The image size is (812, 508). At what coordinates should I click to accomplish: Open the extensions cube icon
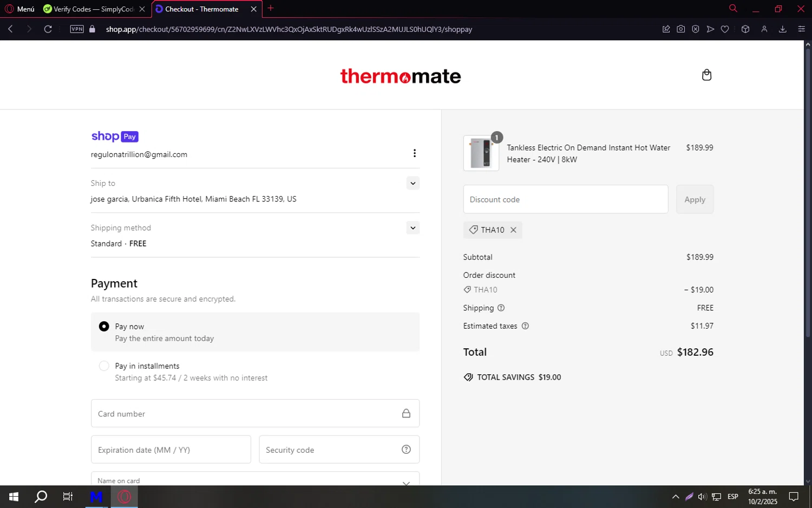click(x=745, y=29)
